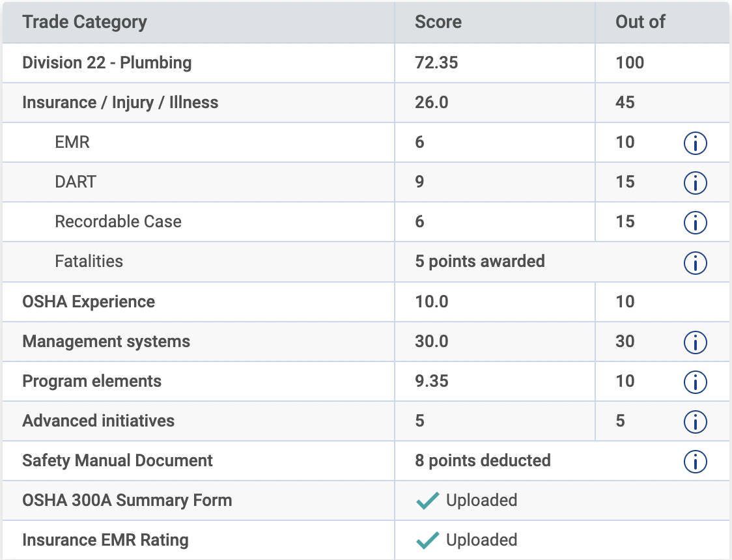The height and width of the screenshot is (560, 732).
Task: Select the Division 22 - Plumbing row
Action: coord(107,63)
